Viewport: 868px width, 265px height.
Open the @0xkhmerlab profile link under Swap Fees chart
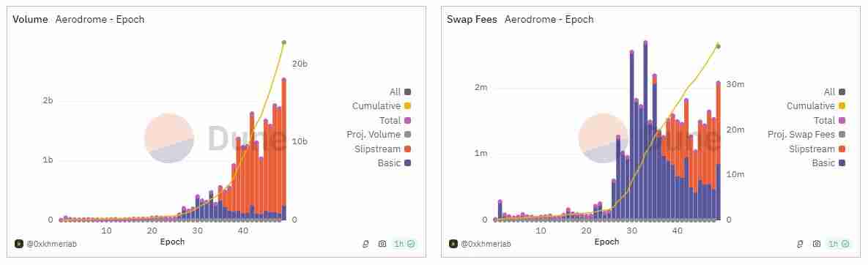pos(486,244)
